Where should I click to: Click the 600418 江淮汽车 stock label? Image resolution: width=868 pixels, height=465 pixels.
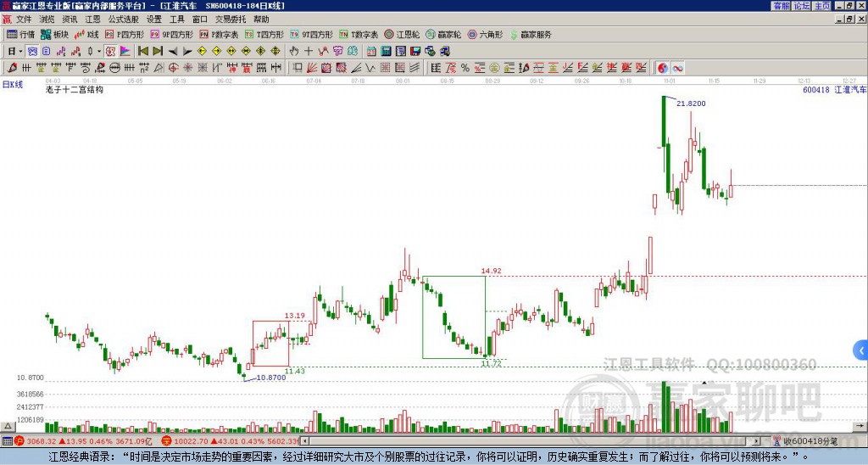[x=835, y=89]
